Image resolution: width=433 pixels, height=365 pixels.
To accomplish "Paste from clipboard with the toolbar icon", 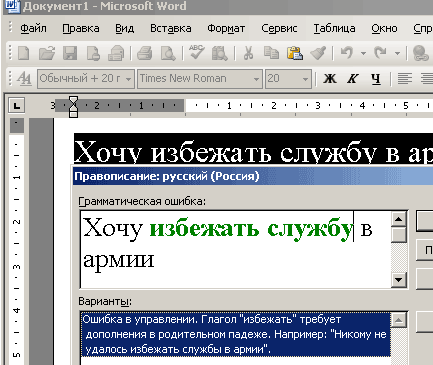I will 295,53.
